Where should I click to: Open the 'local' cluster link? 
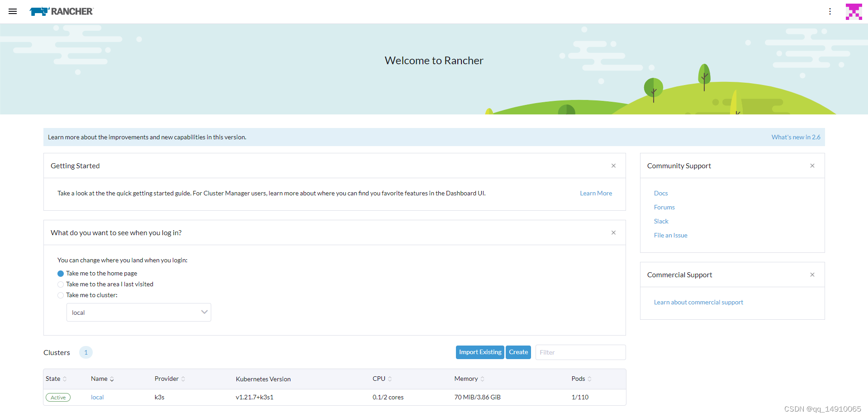coord(97,397)
